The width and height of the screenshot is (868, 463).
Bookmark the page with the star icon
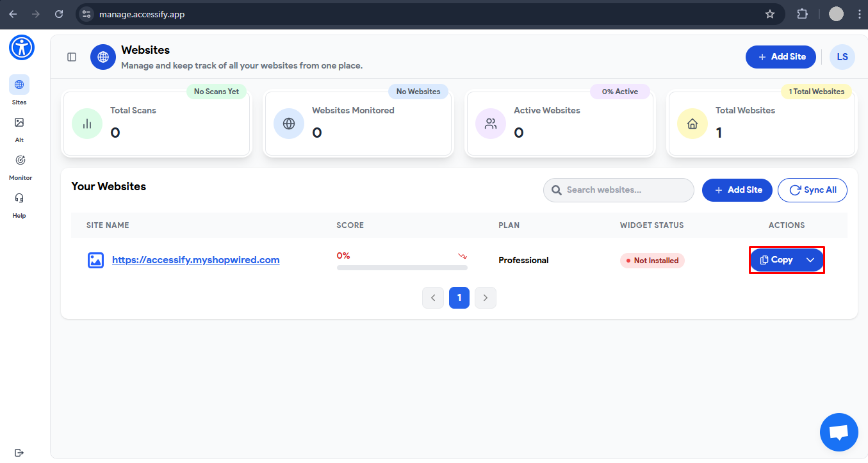(x=769, y=13)
